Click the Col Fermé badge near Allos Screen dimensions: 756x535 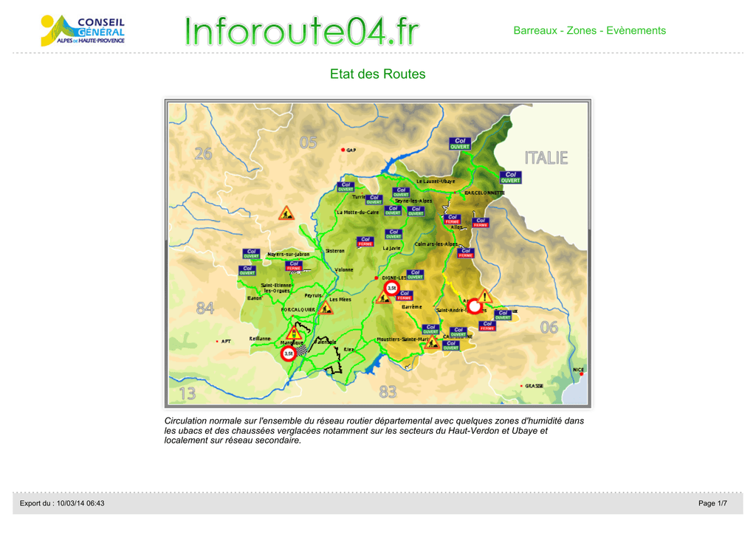pyautogui.click(x=453, y=219)
